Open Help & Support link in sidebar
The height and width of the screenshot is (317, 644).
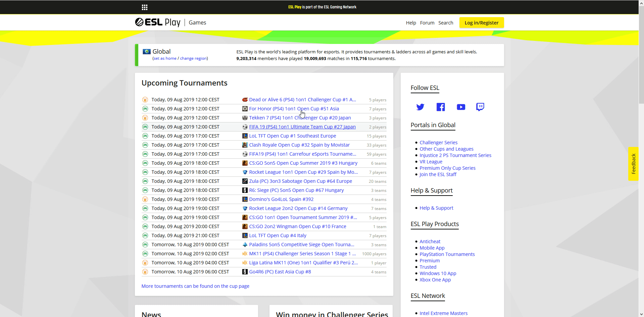coord(436,208)
